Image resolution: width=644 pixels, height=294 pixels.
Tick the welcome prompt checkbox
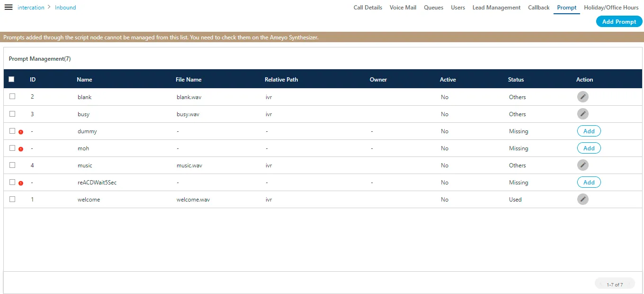12,199
